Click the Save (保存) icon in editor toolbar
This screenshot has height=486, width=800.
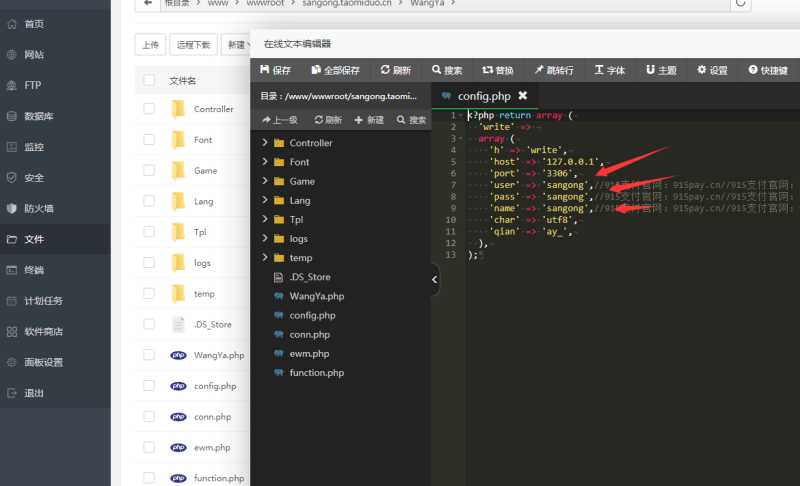265,71
